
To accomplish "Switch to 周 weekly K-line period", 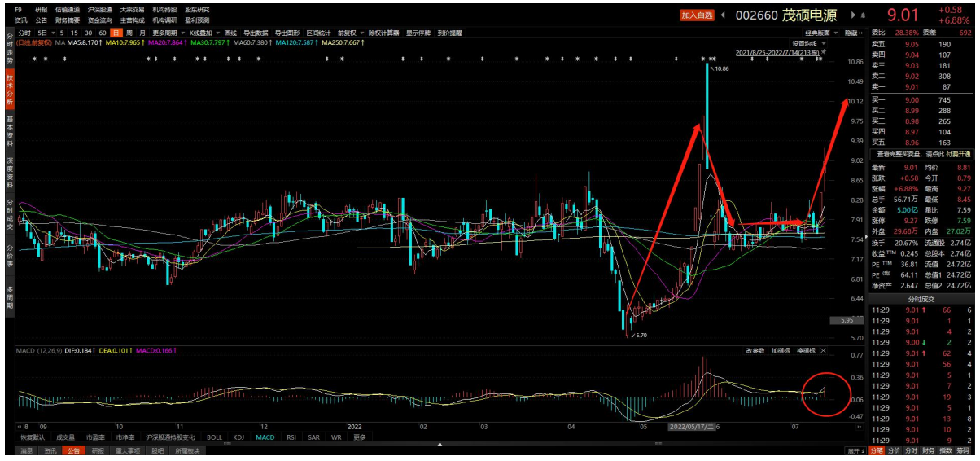I will click(129, 33).
